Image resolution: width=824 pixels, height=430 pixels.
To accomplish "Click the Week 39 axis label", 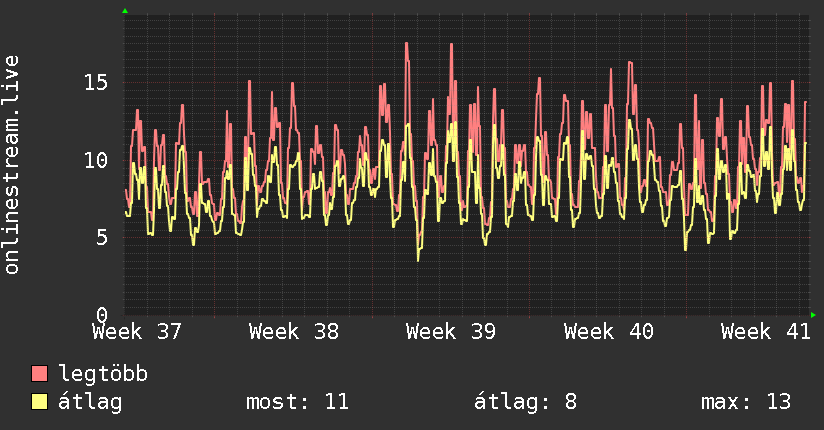I will click(x=451, y=332).
